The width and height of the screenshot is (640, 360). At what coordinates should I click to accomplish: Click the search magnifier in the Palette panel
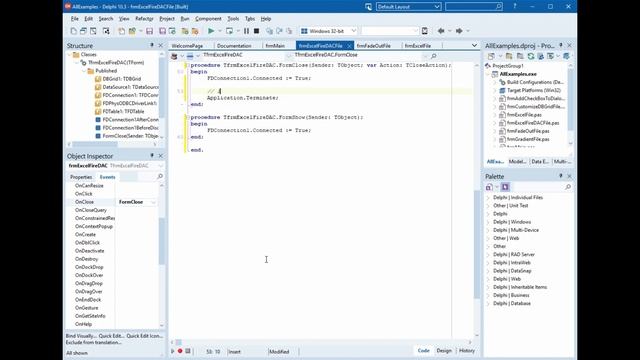[x=567, y=187]
